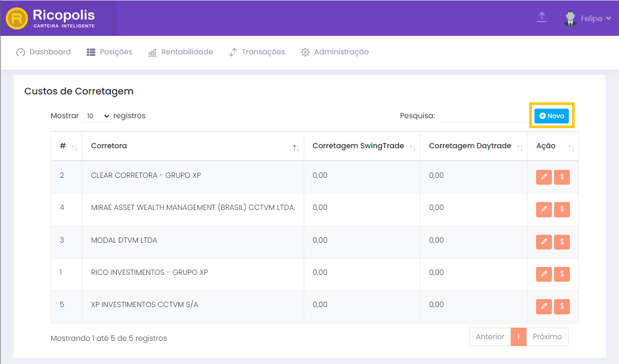Click the Custos de Corretagem heading

tap(79, 91)
